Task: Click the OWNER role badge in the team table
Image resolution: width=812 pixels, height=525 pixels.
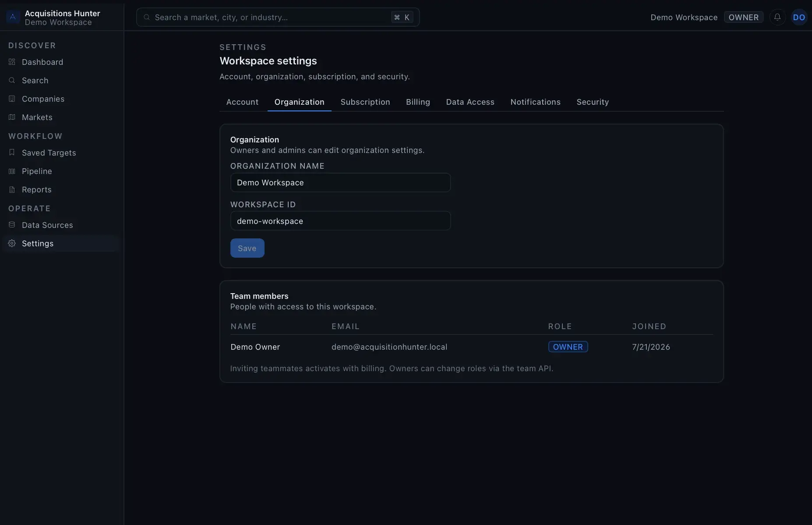Action: click(x=568, y=347)
